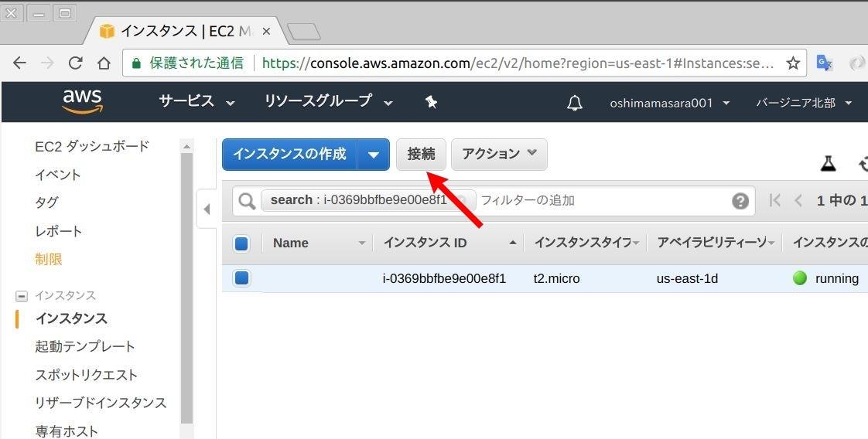Click the browser forward arrow

[x=48, y=63]
